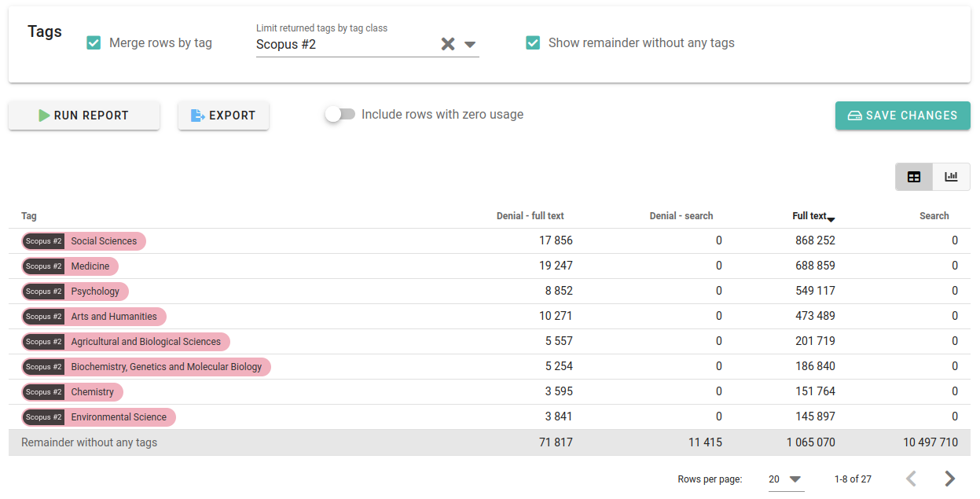
Task: Click Full text value 186 840
Action: (x=815, y=366)
